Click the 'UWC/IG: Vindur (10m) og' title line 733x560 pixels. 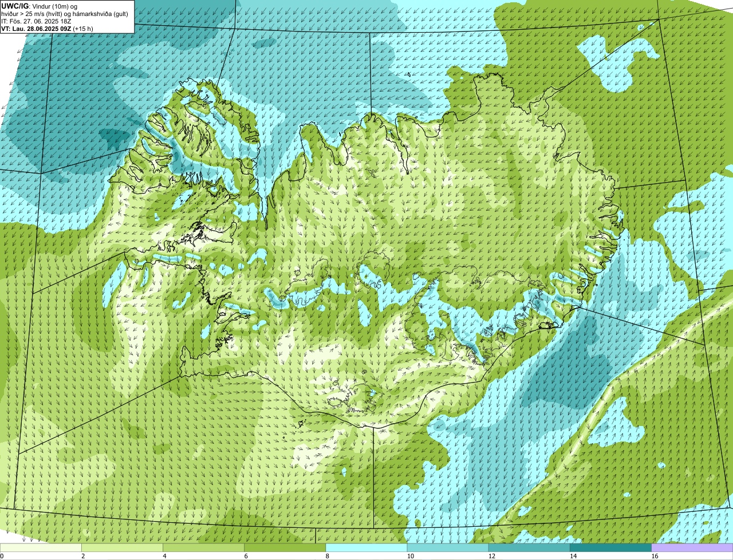[40, 6]
